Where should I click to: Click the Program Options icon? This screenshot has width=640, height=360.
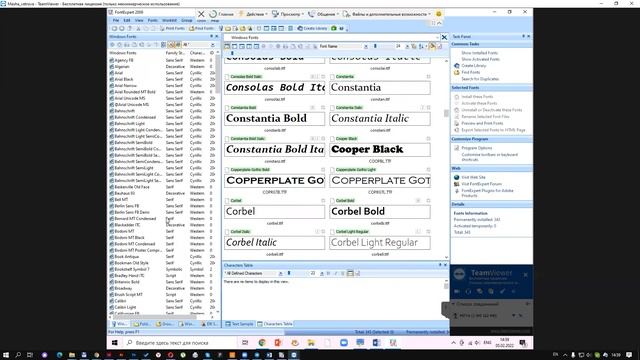tap(457, 148)
